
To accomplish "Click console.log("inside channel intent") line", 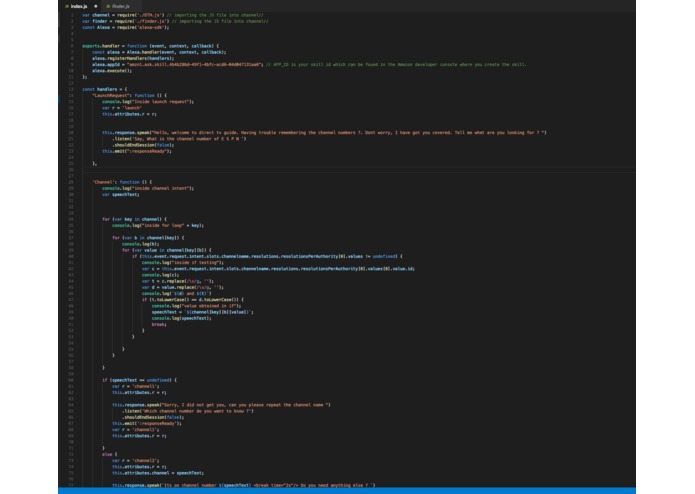I will click(148, 188).
